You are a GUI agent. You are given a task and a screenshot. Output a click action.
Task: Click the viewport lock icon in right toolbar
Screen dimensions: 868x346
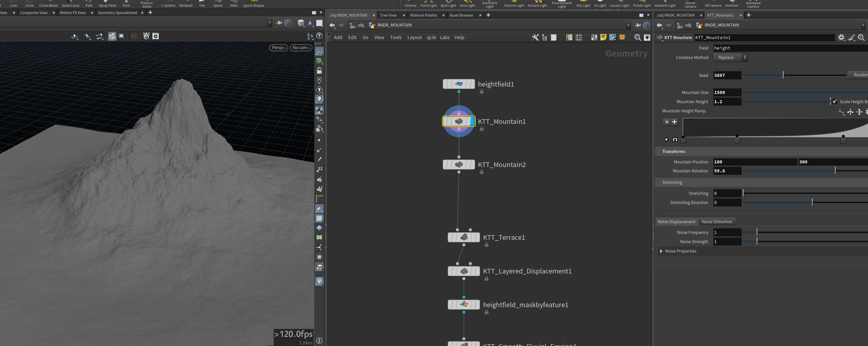click(319, 70)
